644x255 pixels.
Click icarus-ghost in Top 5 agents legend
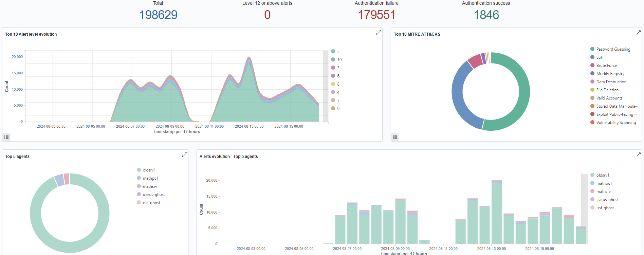151,195
